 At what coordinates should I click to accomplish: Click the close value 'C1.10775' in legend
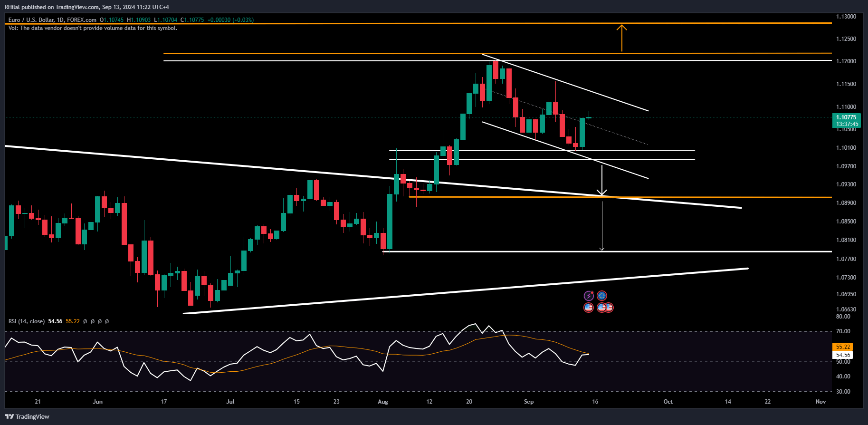coord(192,20)
